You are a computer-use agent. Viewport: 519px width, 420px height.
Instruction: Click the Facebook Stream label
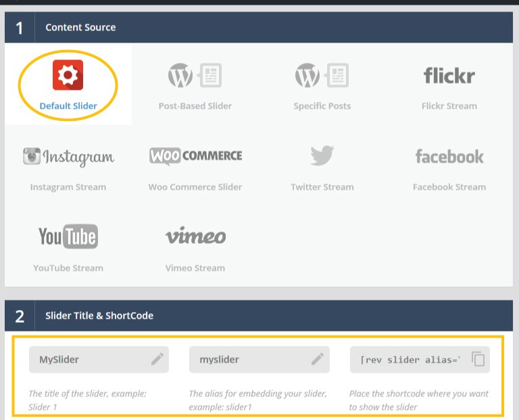tap(449, 187)
